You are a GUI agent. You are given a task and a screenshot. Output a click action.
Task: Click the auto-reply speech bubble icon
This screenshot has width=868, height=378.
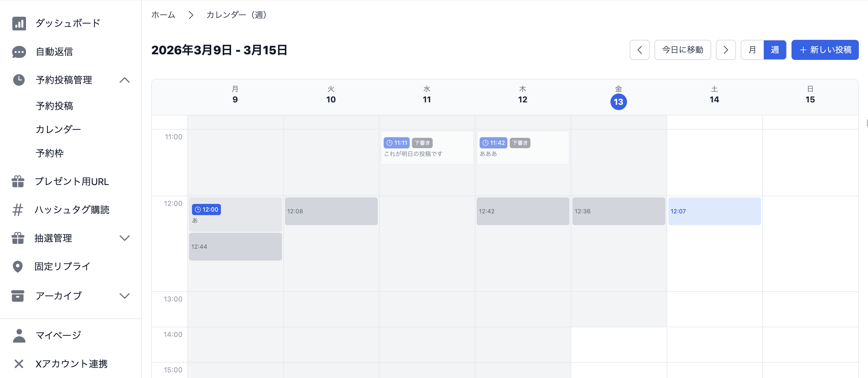click(19, 52)
